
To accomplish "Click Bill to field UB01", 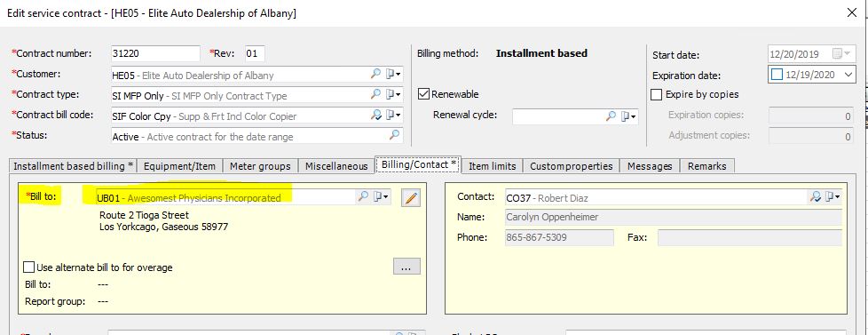I will pyautogui.click(x=242, y=197).
